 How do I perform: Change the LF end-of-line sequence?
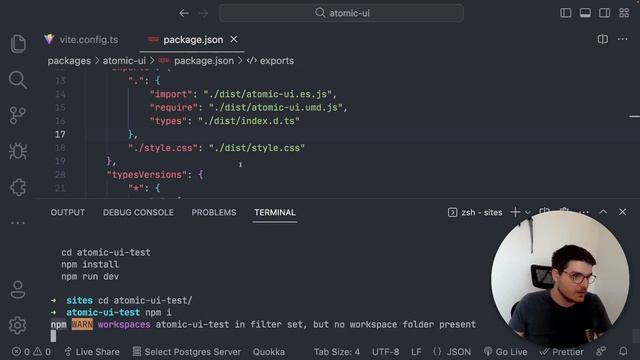click(416, 352)
